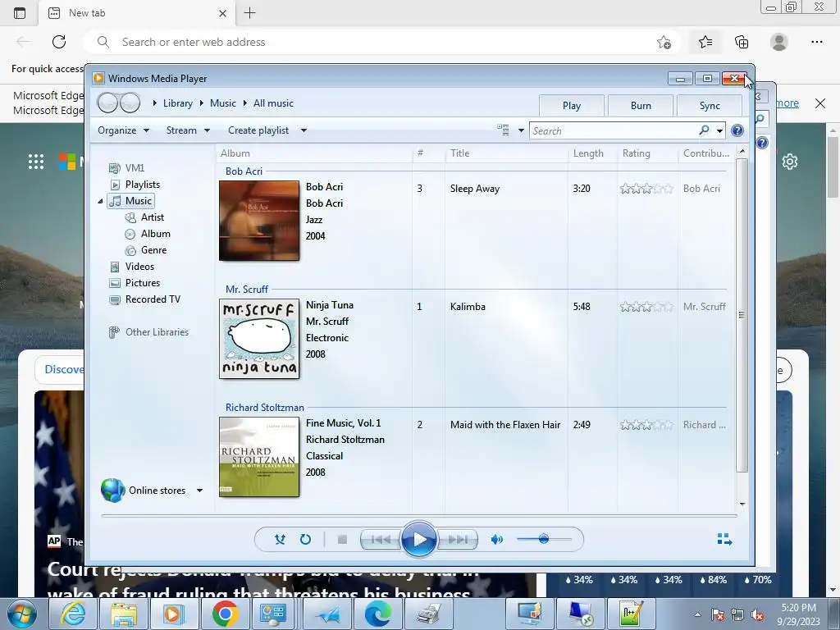
Task: Select Maid with the Flaxen Hair track
Action: pos(505,425)
